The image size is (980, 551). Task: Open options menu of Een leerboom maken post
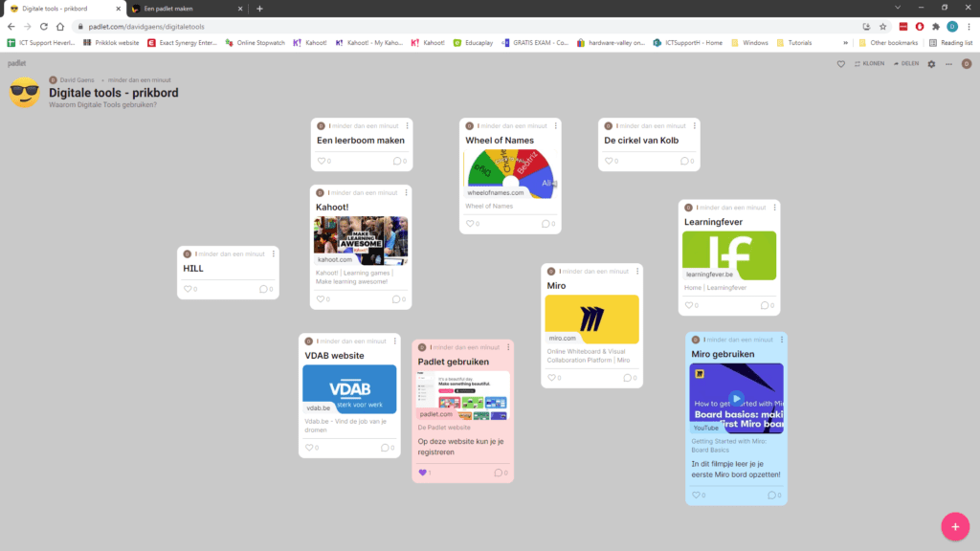click(x=408, y=125)
